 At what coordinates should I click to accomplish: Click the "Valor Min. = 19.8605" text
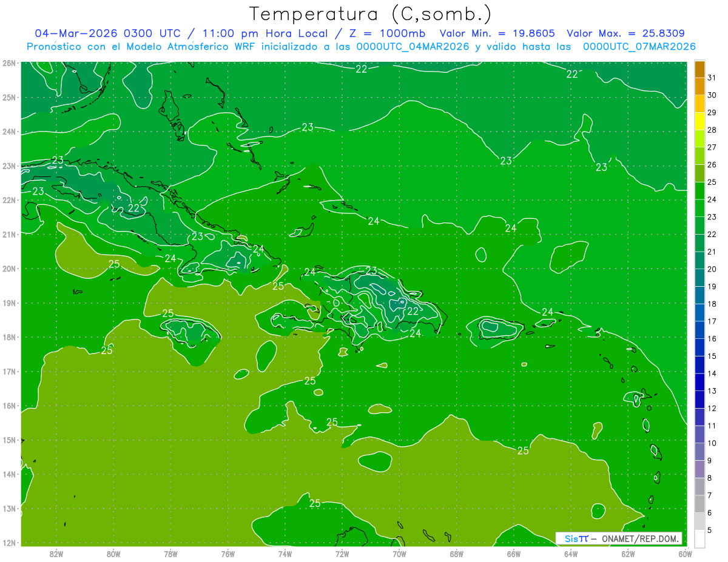pos(498,33)
